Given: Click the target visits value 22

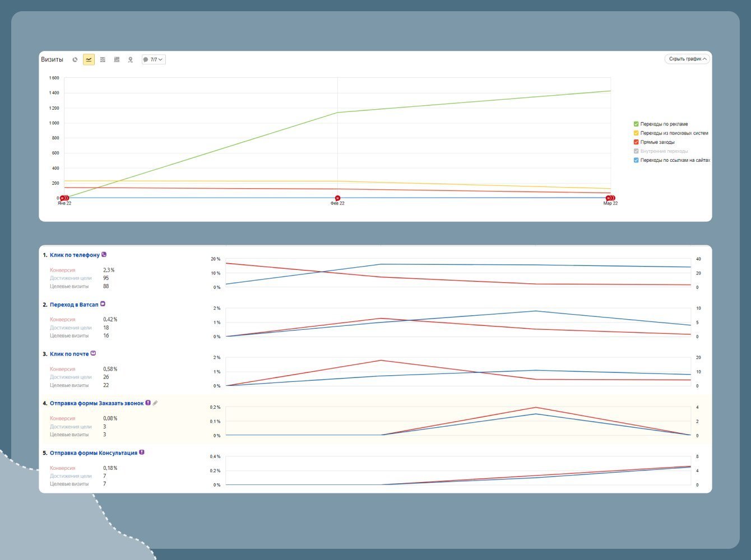Looking at the screenshot, I should (106, 385).
